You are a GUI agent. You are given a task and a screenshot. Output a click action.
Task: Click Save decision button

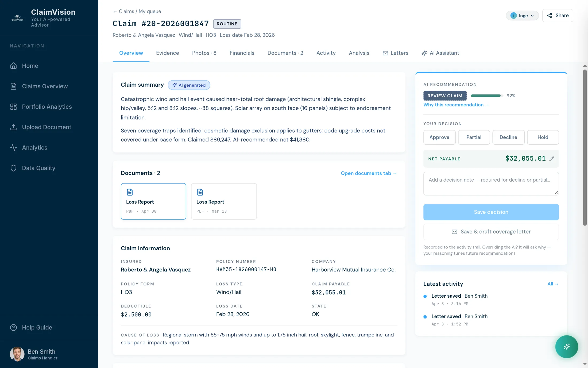click(x=491, y=212)
